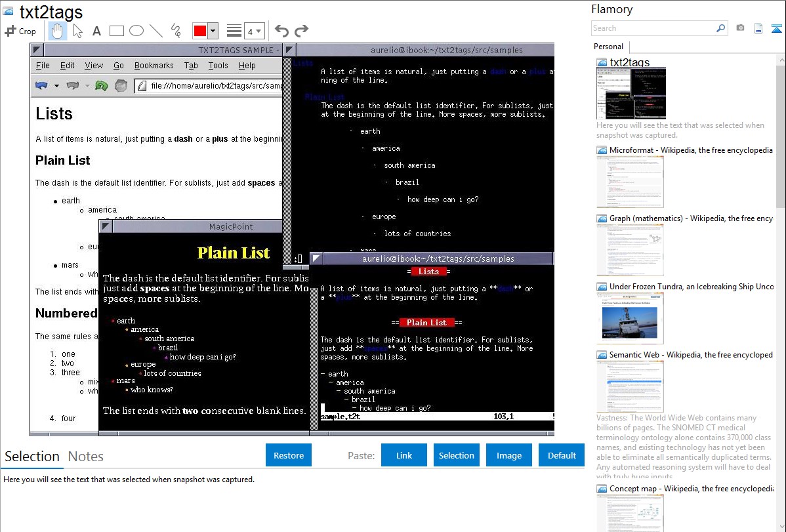Click the Edit menu in captured browser
This screenshot has height=532, width=786.
67,65
